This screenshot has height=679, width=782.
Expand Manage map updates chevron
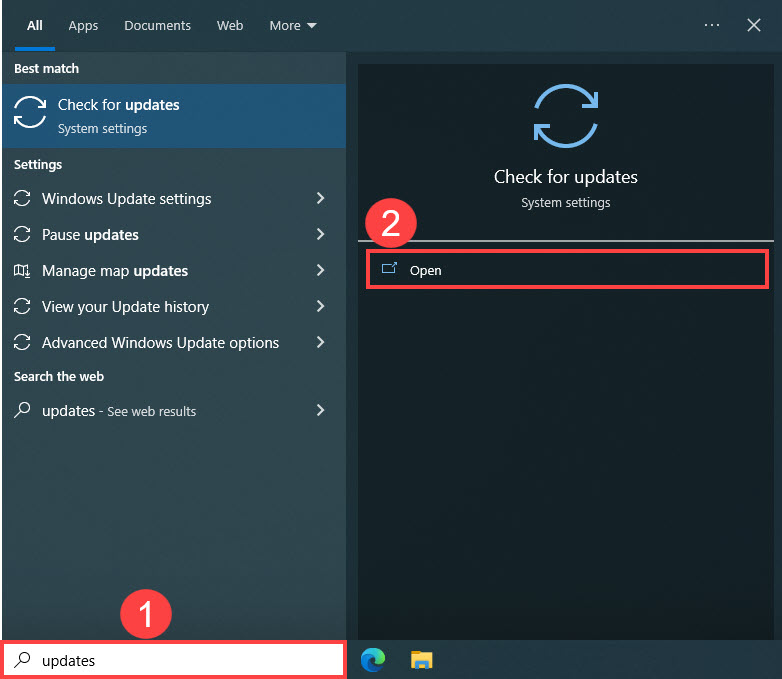pos(321,270)
